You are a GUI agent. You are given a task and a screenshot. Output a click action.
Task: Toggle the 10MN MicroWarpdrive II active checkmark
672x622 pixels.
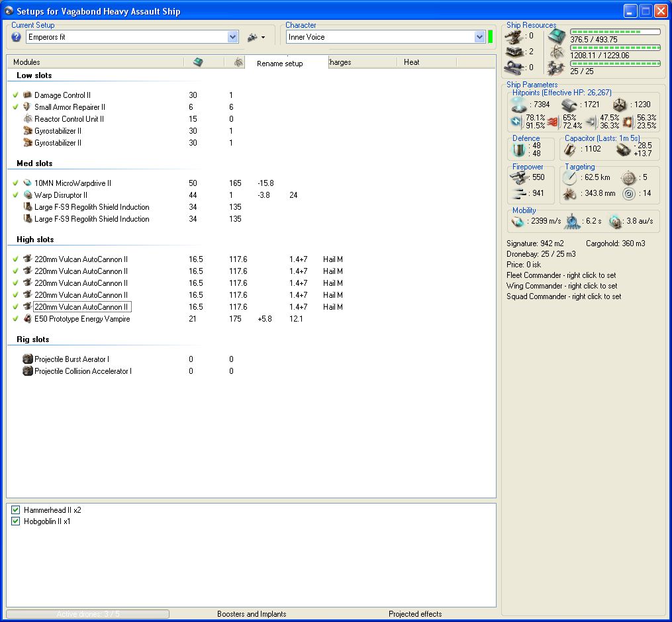[x=15, y=183]
